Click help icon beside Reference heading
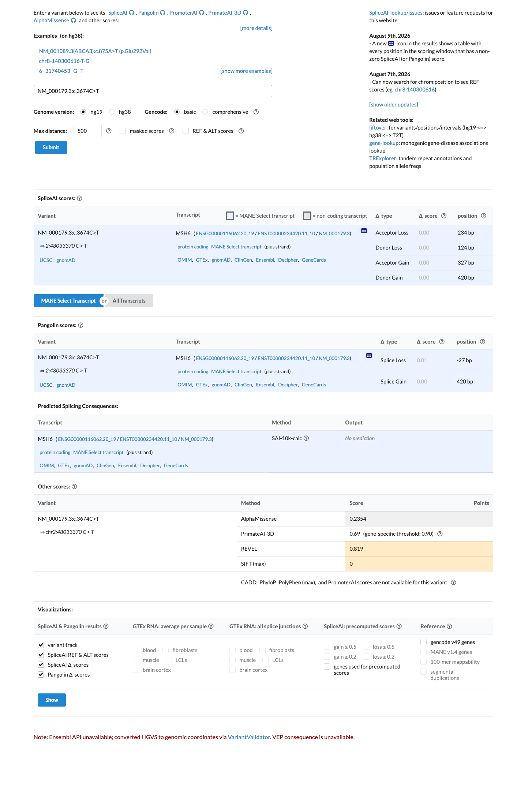This screenshot has width=532, height=805. click(x=449, y=626)
